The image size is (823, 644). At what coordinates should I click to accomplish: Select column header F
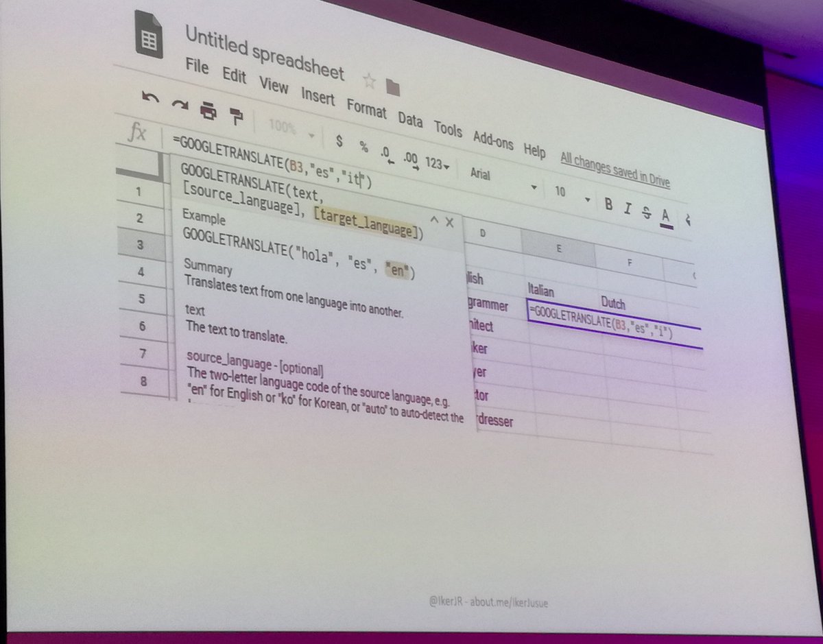point(628,263)
